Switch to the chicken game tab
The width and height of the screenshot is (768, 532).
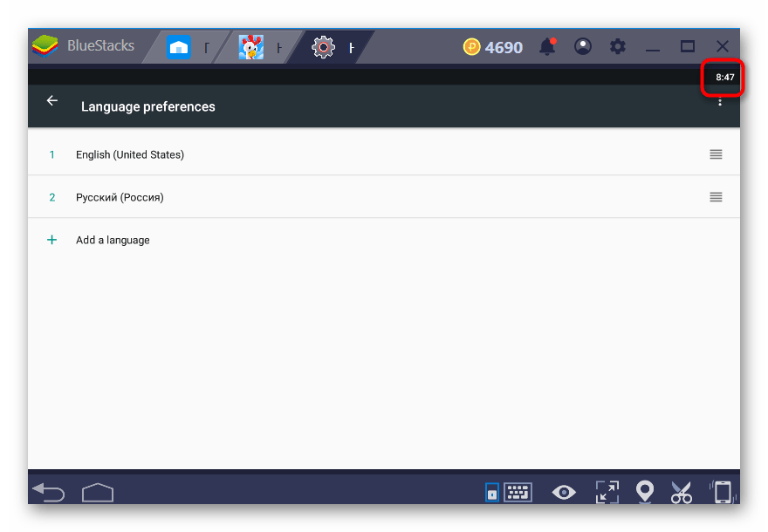260,47
